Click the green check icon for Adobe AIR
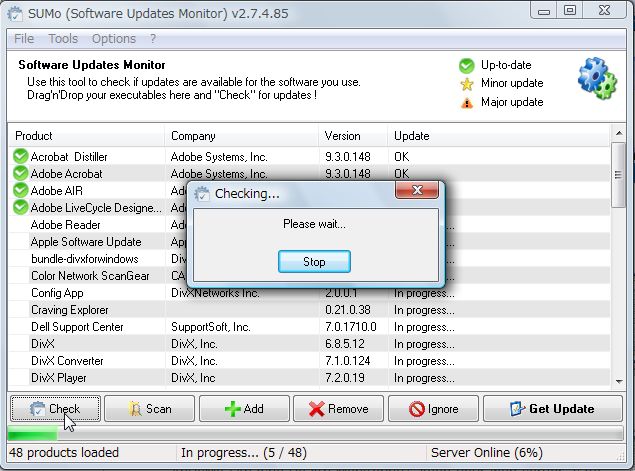 pos(20,190)
